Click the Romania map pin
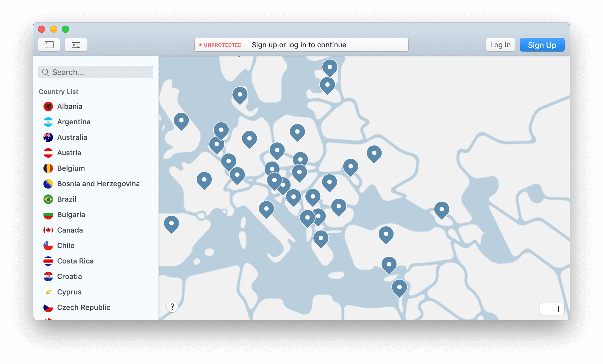The image size is (603, 364). point(329,183)
